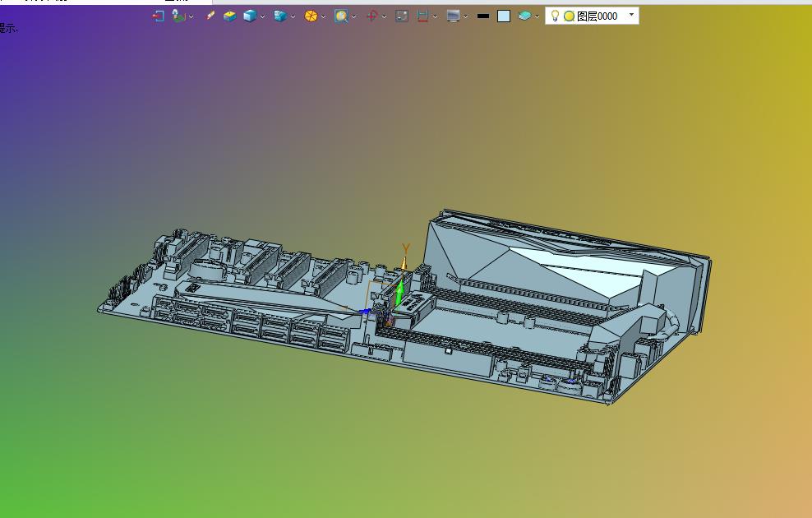Toggle the layer lightbulb visibility icon

tap(555, 16)
